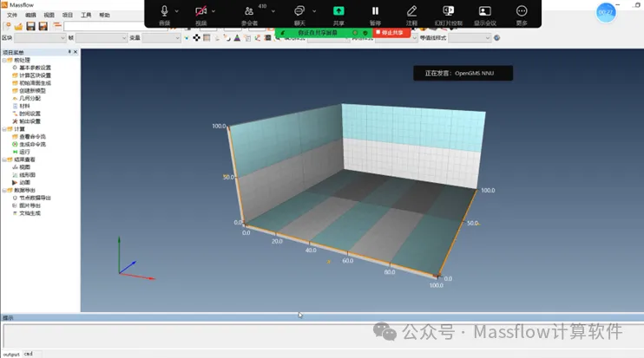Open the 变量 dropdown

(x=161, y=38)
